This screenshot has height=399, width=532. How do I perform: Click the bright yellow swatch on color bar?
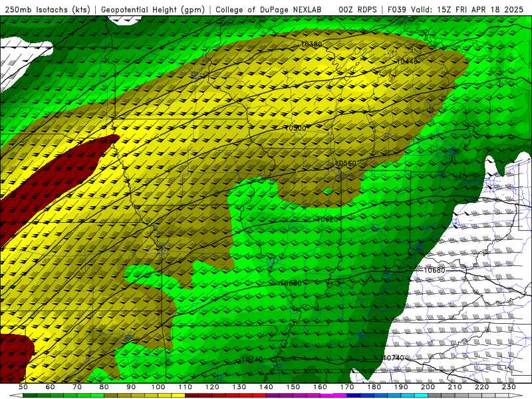tap(178, 396)
